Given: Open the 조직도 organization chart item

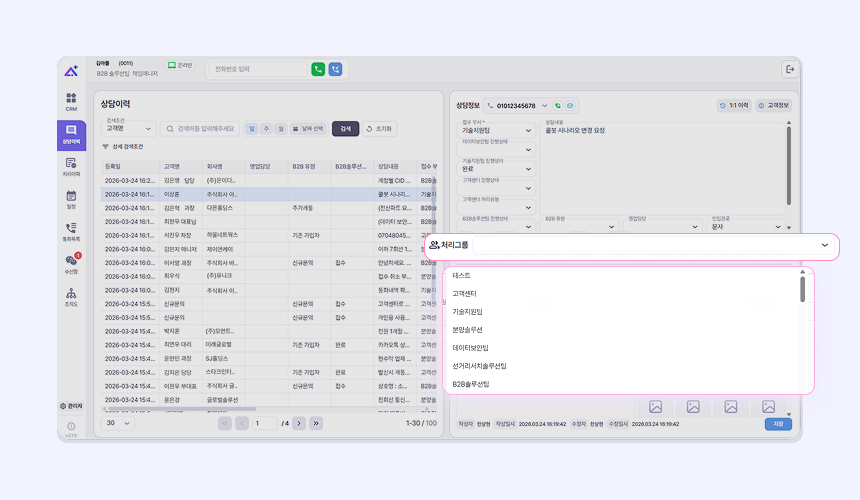Looking at the screenshot, I should [x=71, y=297].
